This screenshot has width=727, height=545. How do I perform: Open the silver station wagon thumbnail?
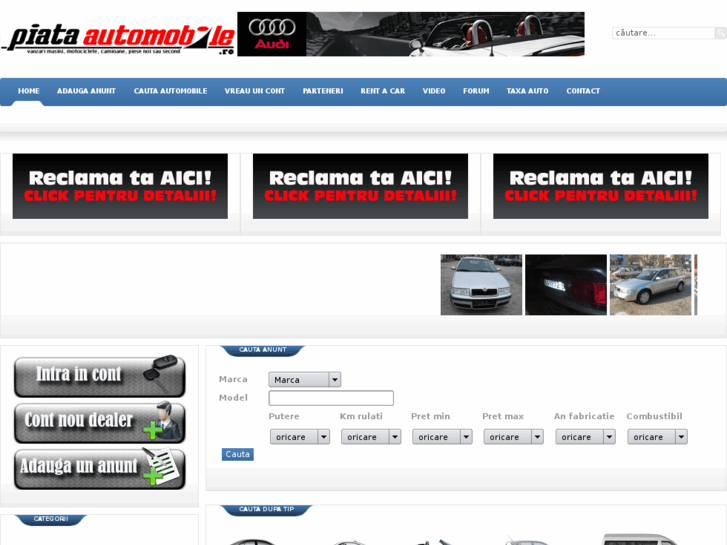point(650,285)
